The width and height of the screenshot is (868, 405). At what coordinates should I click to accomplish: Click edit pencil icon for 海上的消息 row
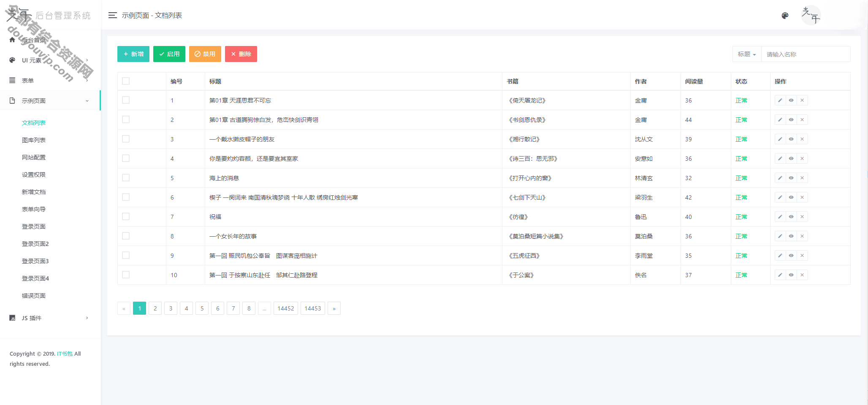coord(780,178)
